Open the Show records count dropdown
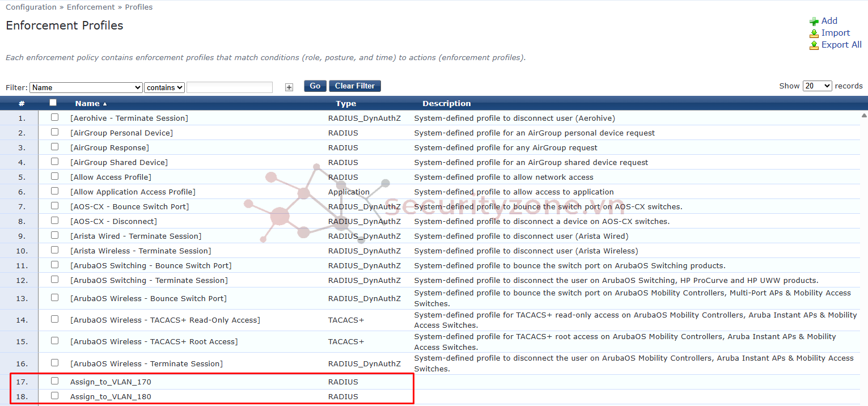This screenshot has width=868, height=406. click(818, 86)
